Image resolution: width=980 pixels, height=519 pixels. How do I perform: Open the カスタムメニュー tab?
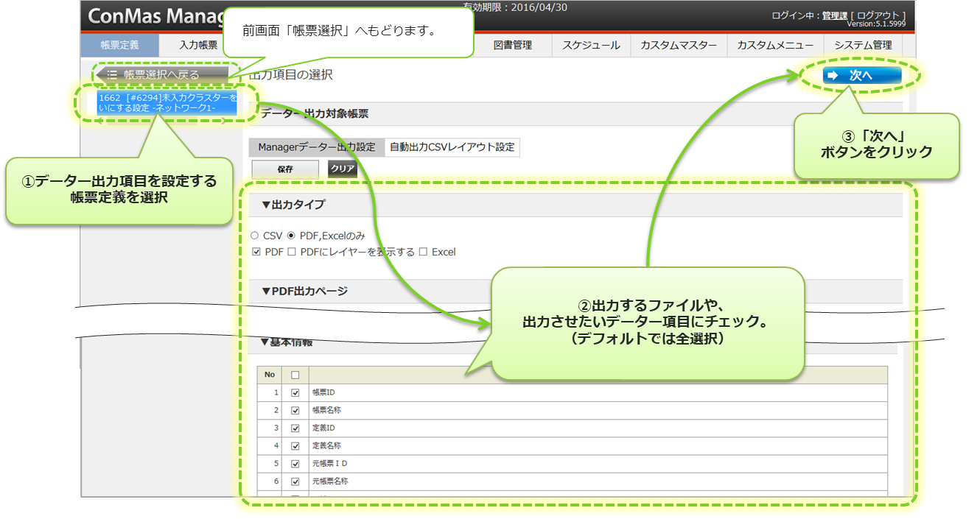(x=774, y=45)
